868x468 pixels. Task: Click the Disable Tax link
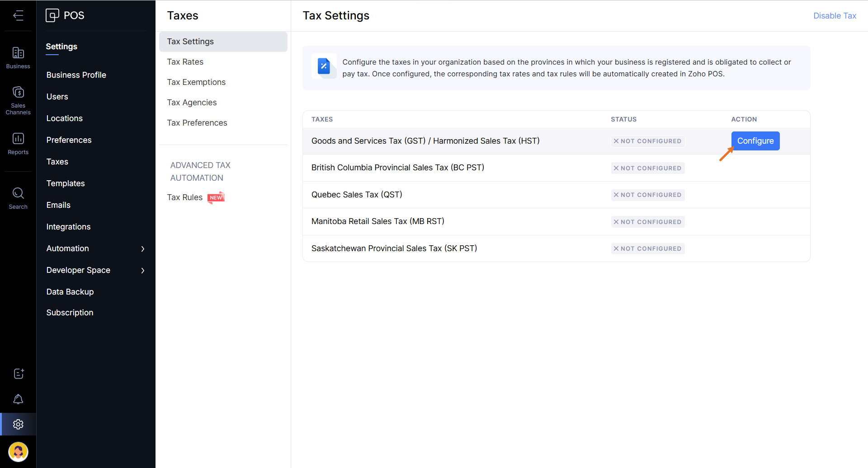pos(834,16)
